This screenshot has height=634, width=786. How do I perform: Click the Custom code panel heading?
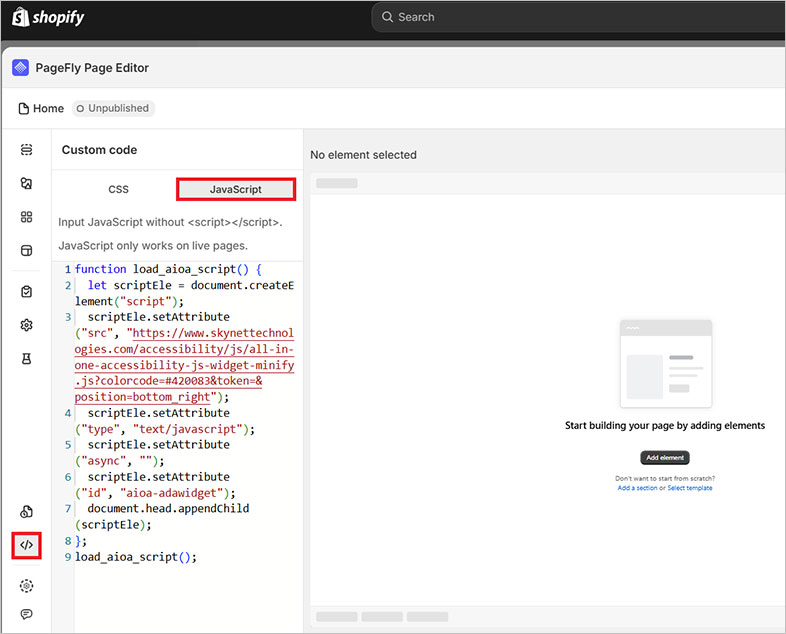(99, 150)
